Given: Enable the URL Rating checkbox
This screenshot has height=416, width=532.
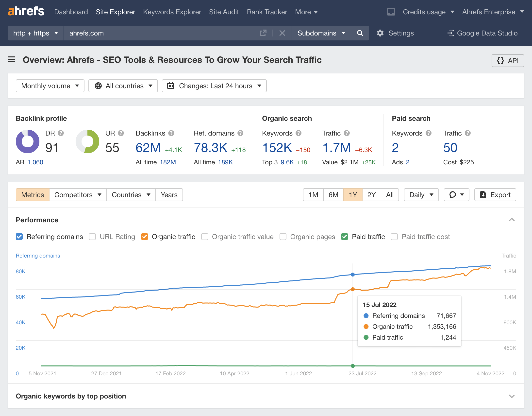Looking at the screenshot, I should 92,237.
